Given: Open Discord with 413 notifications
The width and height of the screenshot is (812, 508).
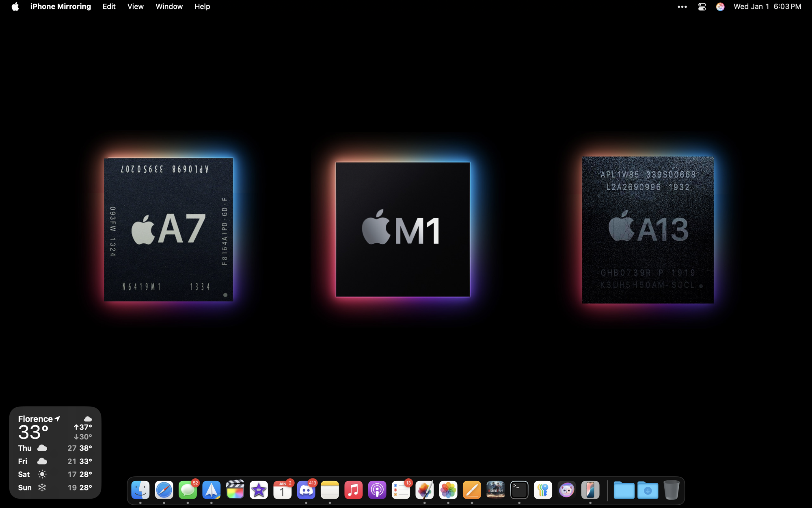Looking at the screenshot, I should (306, 490).
